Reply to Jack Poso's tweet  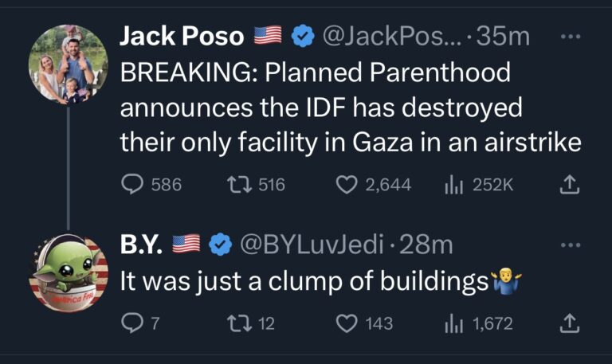pos(131,185)
